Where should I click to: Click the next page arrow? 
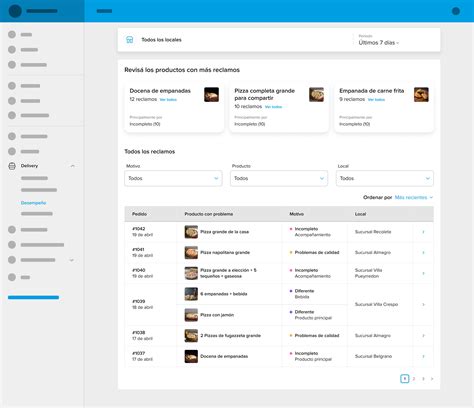click(432, 379)
